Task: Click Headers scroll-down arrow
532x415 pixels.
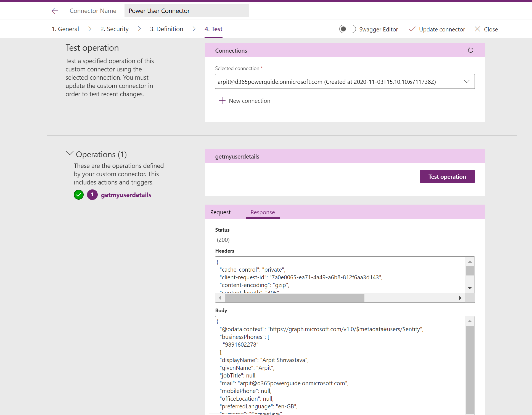Action: [x=470, y=288]
